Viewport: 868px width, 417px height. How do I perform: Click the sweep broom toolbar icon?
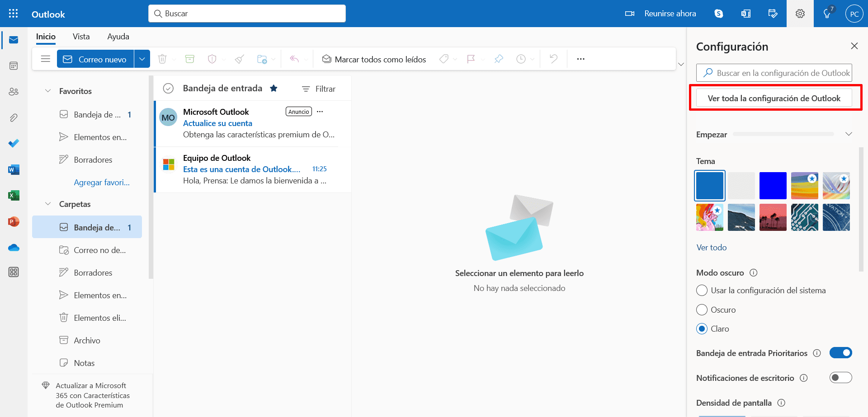tap(240, 59)
